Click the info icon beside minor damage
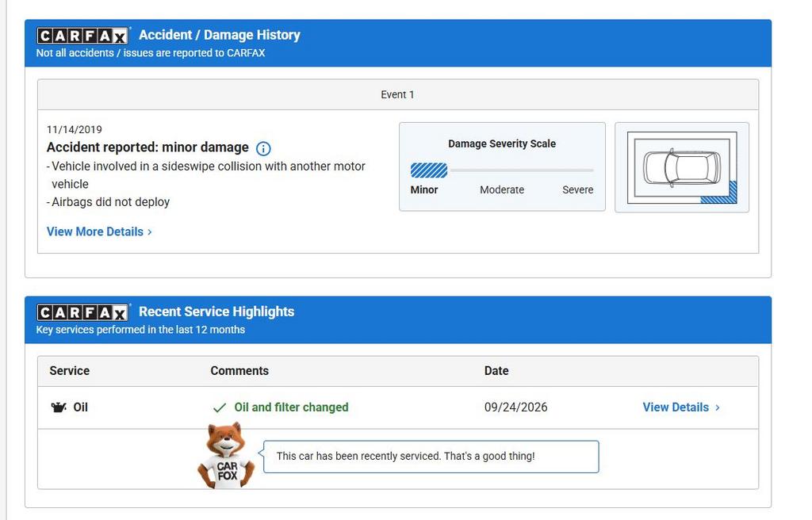Screen dimensions: 812x520 coord(263,149)
